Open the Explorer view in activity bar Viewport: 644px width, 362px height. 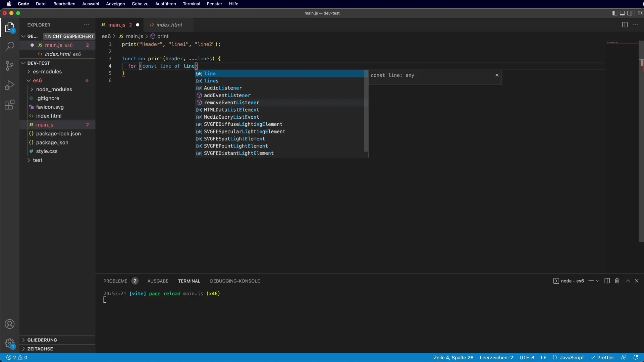[x=10, y=28]
